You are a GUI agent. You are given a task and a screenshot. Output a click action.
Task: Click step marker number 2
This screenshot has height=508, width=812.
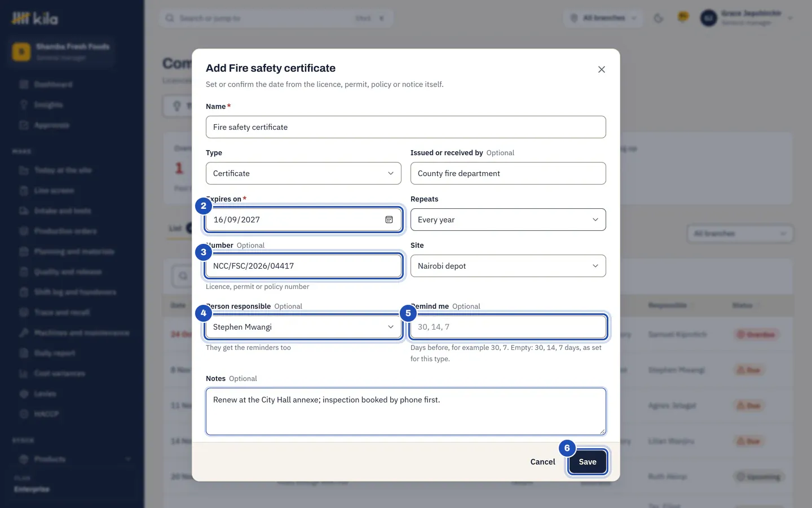pos(204,206)
